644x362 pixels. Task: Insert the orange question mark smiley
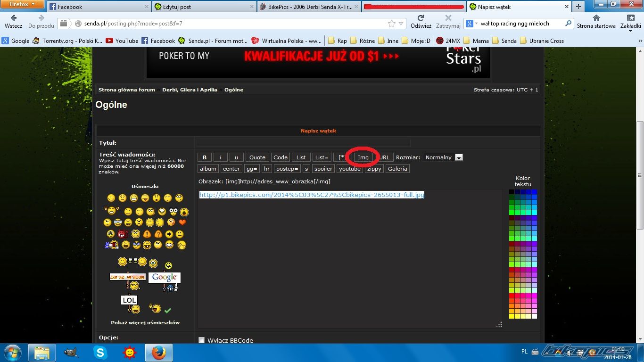coord(158,234)
